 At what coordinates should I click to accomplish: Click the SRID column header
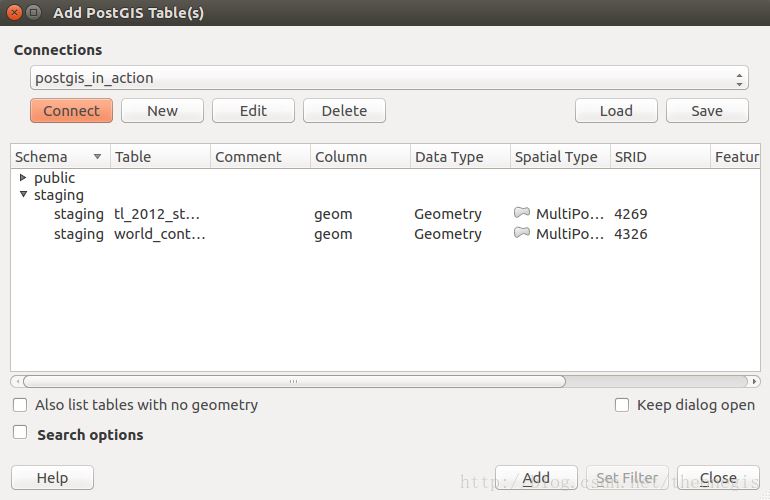660,157
